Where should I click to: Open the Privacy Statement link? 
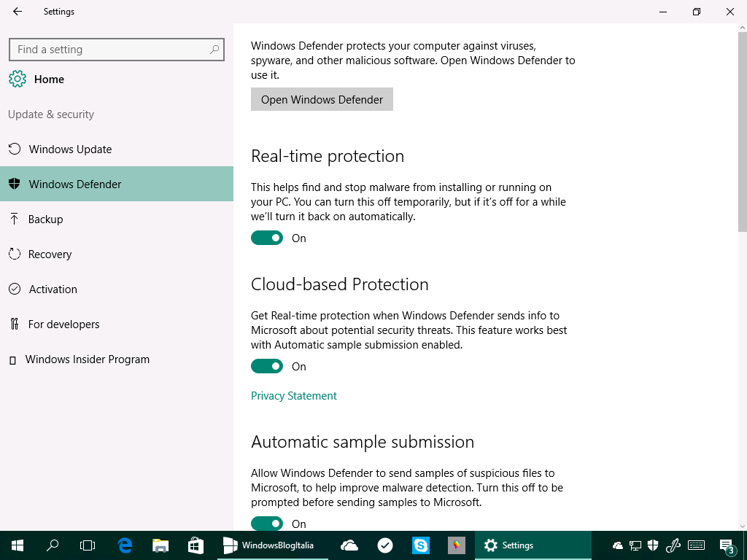pos(294,396)
